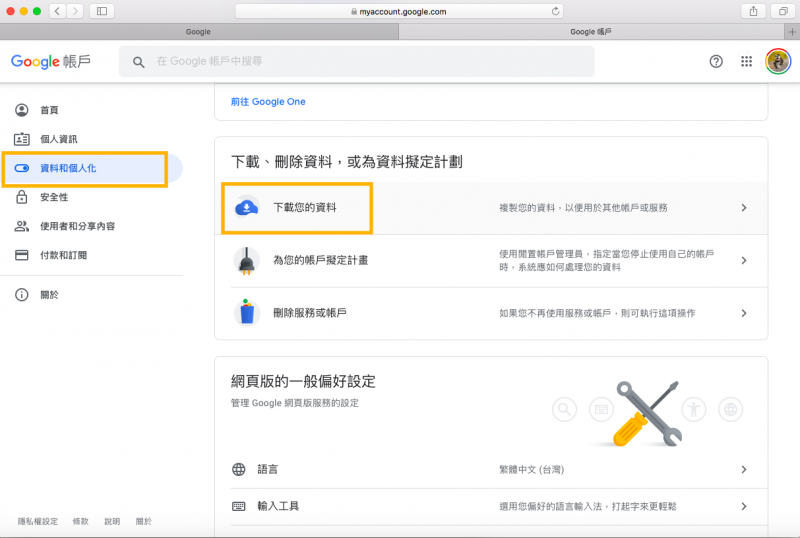Click the myaccount.google.com address bar
This screenshot has width=800, height=538.
[398, 11]
